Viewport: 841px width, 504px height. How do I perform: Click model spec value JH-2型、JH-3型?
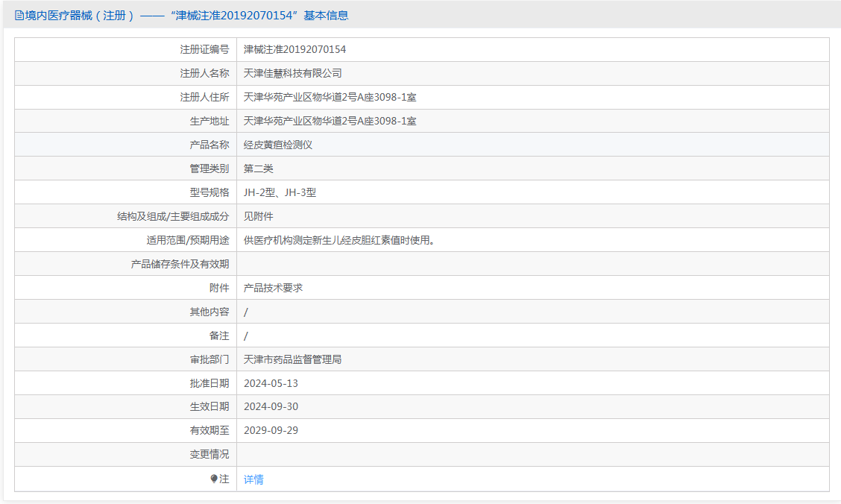280,192
